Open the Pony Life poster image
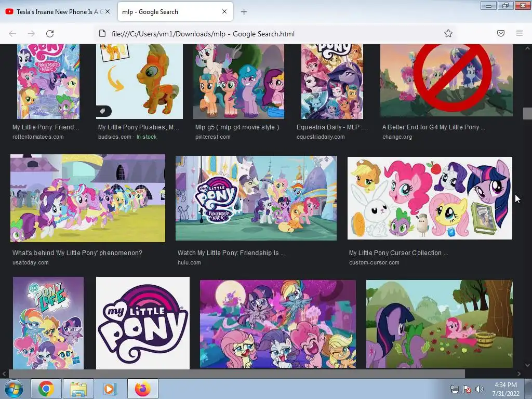Image resolution: width=532 pixels, height=399 pixels. click(x=48, y=323)
